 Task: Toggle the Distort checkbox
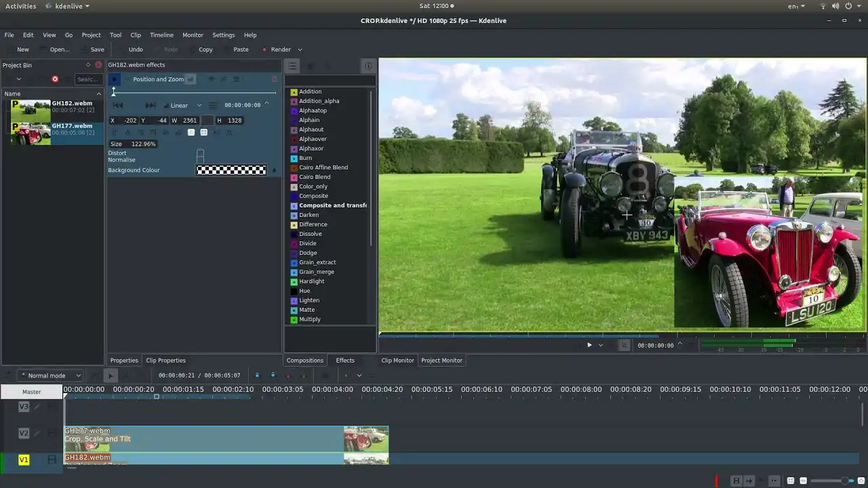[x=200, y=153]
